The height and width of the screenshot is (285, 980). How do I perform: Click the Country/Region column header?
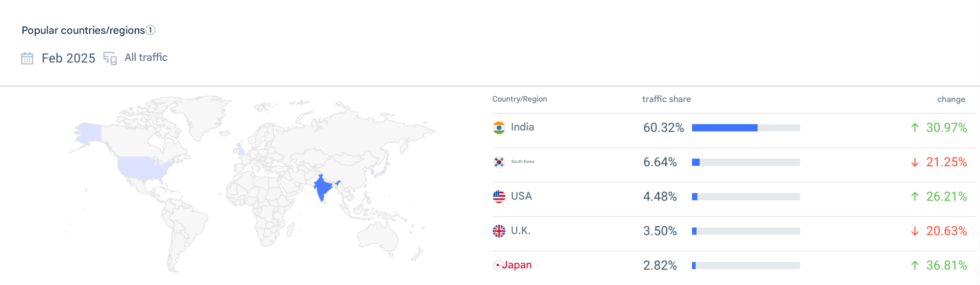point(520,99)
